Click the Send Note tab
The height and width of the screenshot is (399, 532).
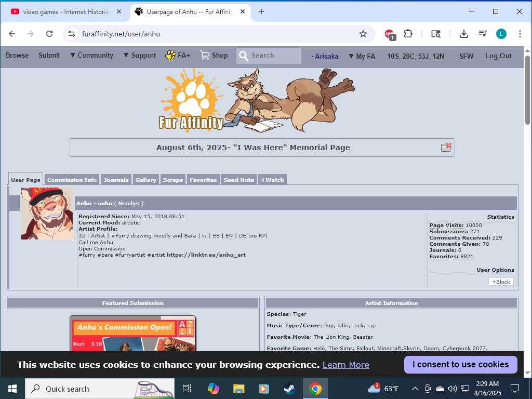coord(239,180)
